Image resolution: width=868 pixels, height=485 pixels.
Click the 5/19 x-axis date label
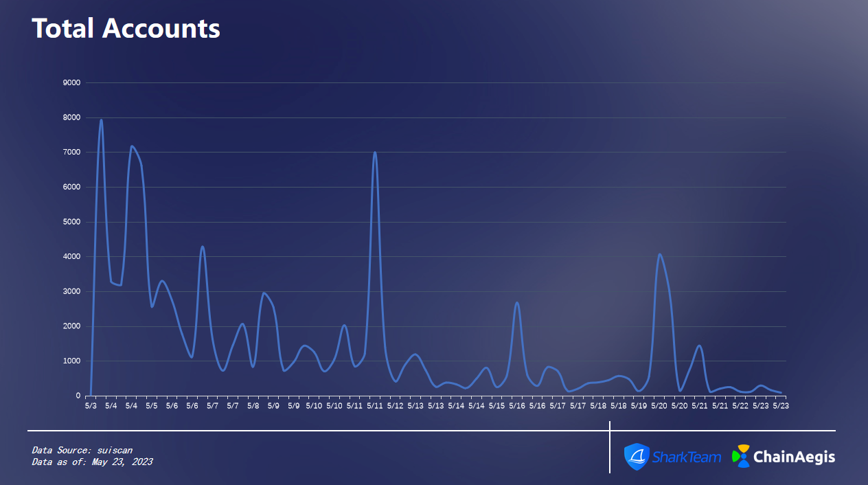[x=639, y=406]
